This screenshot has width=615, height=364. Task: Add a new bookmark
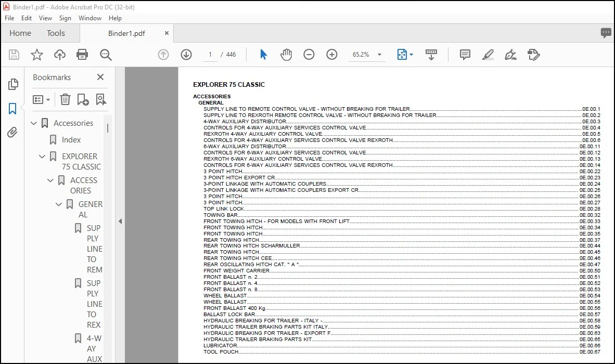(x=83, y=99)
